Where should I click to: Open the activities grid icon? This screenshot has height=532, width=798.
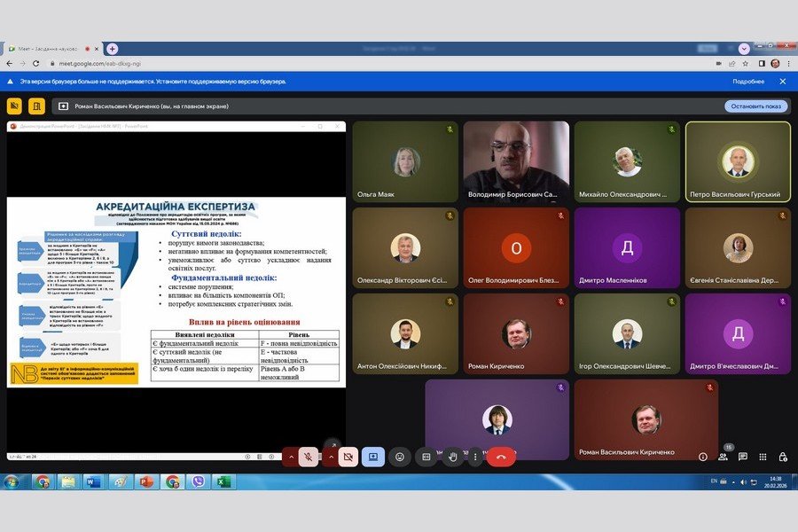coord(763,457)
